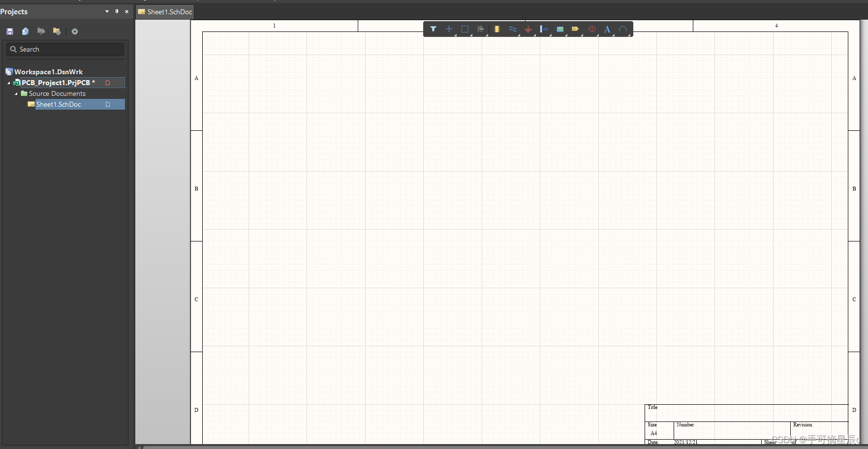This screenshot has width=868, height=449.
Task: Select PCB_Project1.PrjPCB project node
Action: pyautogui.click(x=58, y=83)
